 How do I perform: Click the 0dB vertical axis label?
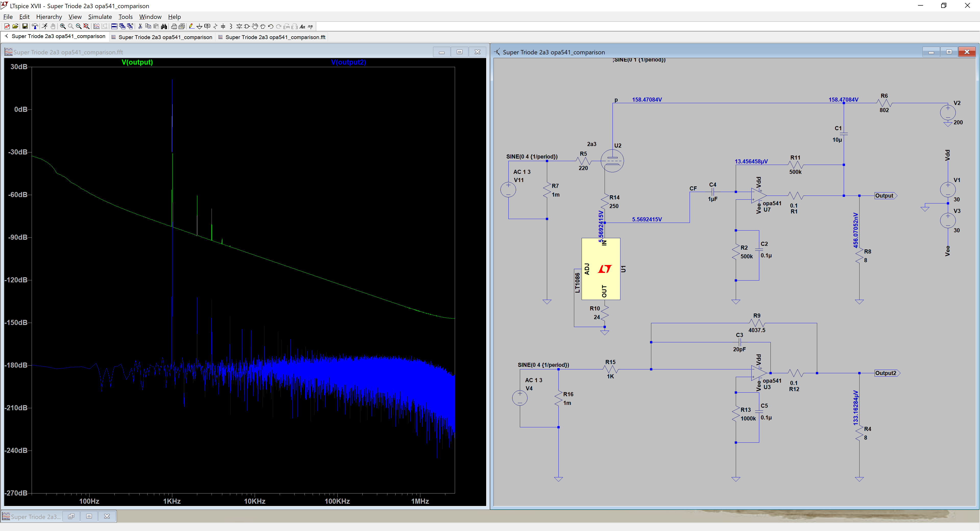pyautogui.click(x=20, y=109)
